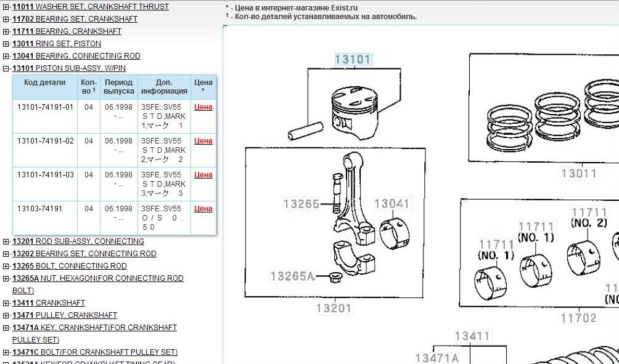
Task: Click the 13201 connecting rod label in diagram
Action: click(x=334, y=309)
